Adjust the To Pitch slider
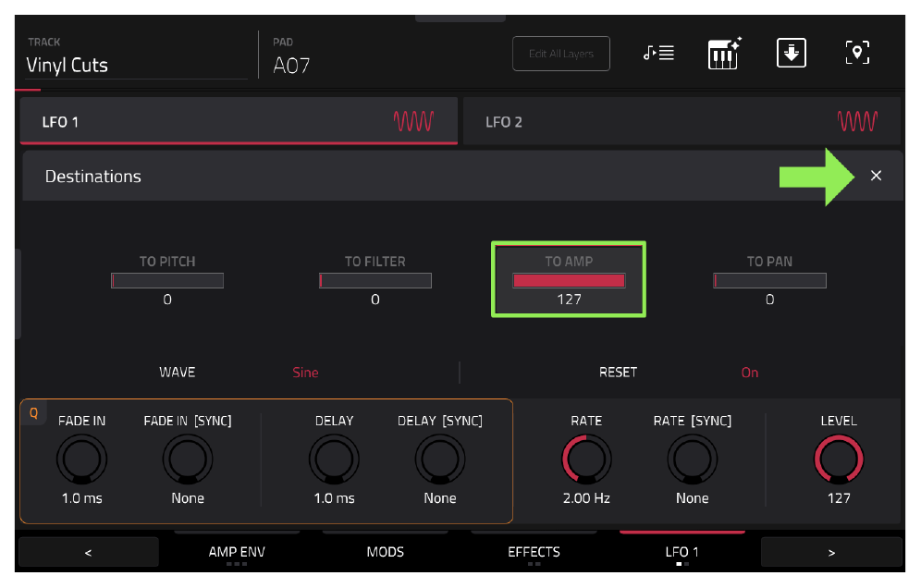The image size is (921, 588). [167, 281]
